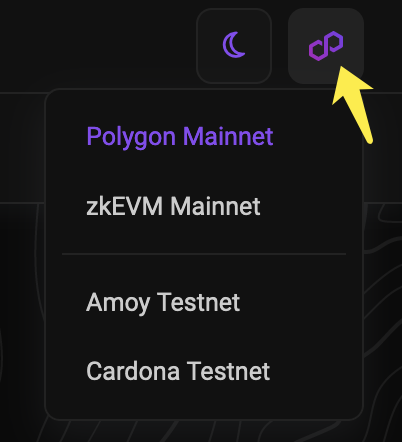This screenshot has height=442, width=402.
Task: Switch to zkEVM Mainnet
Action: click(x=173, y=206)
